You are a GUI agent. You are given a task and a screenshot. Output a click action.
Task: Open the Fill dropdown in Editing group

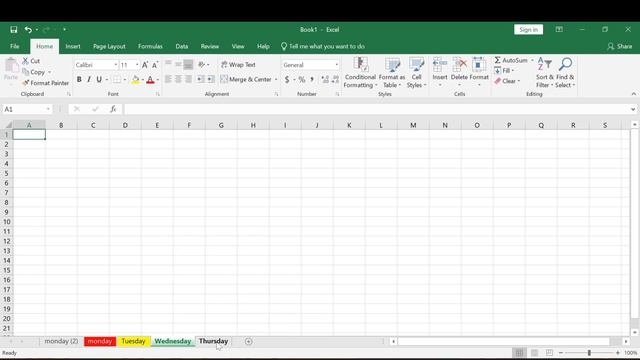[504, 71]
